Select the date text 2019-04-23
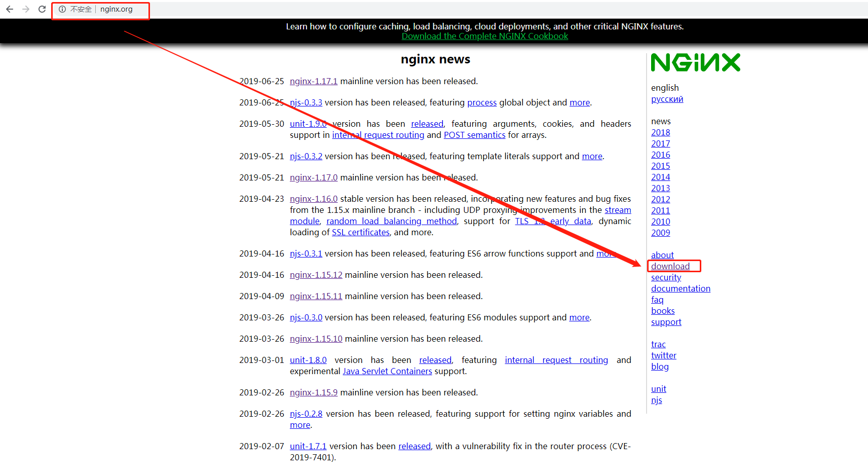 [x=261, y=199]
